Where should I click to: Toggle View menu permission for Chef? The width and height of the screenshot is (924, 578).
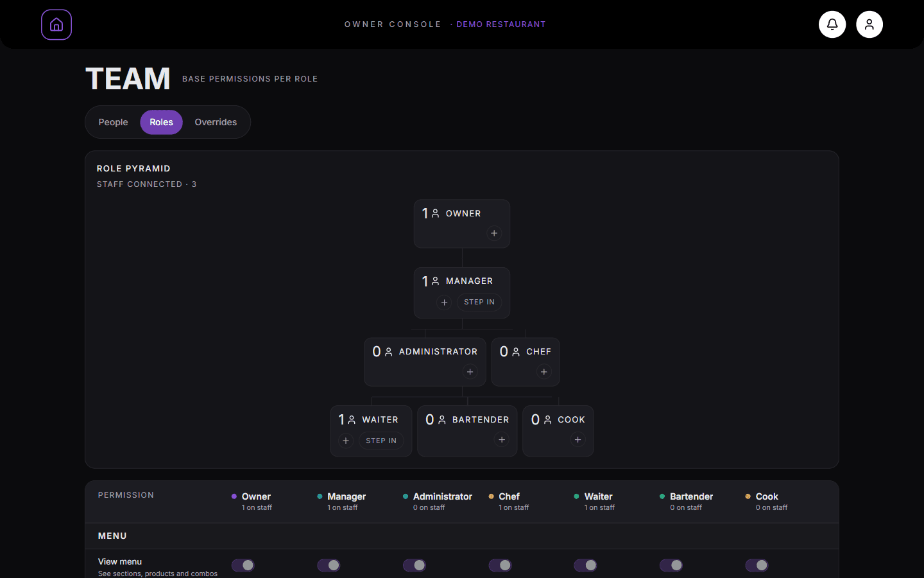click(x=500, y=565)
